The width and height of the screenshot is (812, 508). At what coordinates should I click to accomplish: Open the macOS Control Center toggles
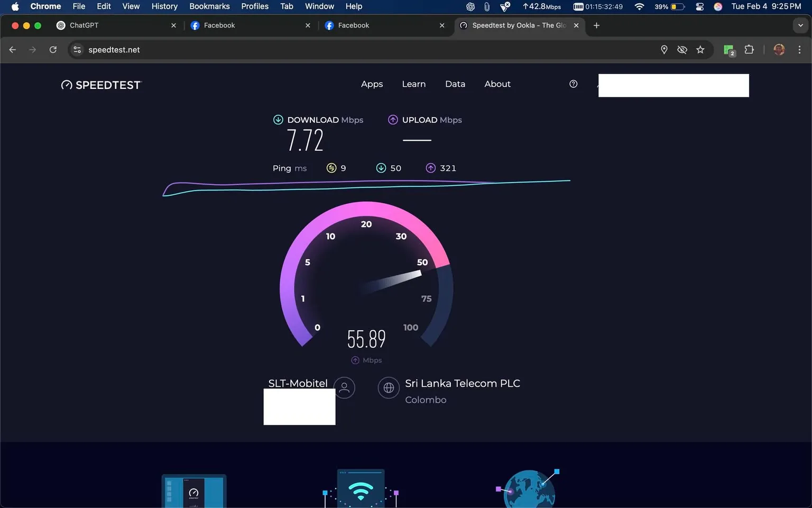[699, 7]
